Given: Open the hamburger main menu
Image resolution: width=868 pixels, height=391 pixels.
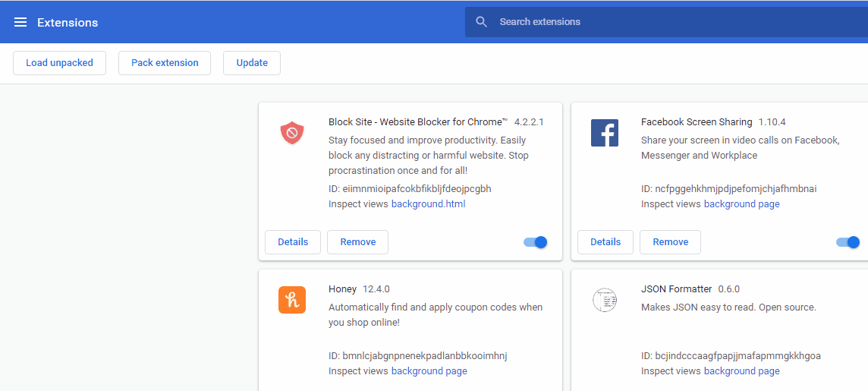Looking at the screenshot, I should (x=20, y=22).
